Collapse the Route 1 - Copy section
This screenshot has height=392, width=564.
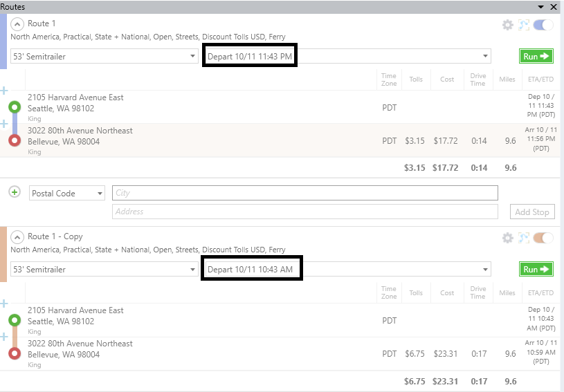(x=18, y=237)
